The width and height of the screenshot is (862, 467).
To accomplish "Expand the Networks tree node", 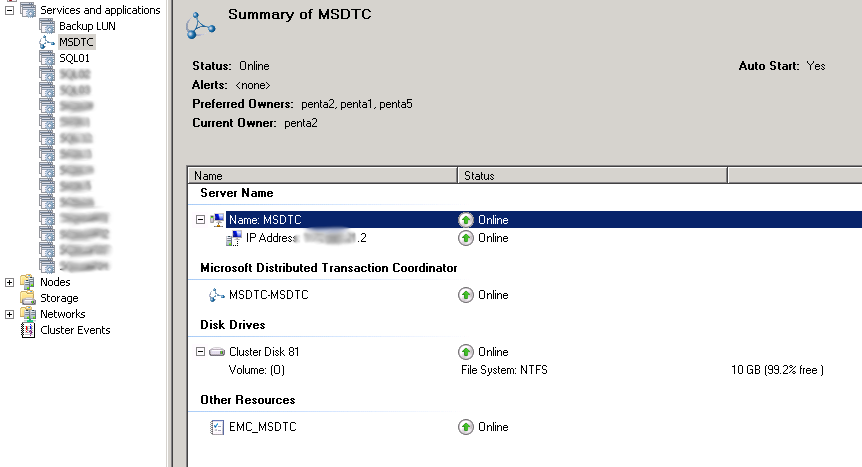I will point(9,314).
